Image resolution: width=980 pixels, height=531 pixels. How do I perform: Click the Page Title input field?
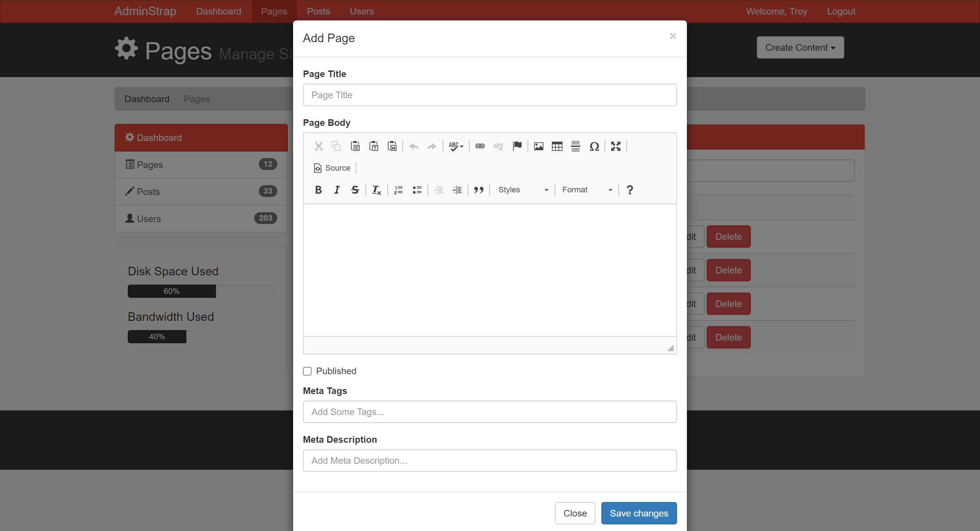tap(490, 95)
